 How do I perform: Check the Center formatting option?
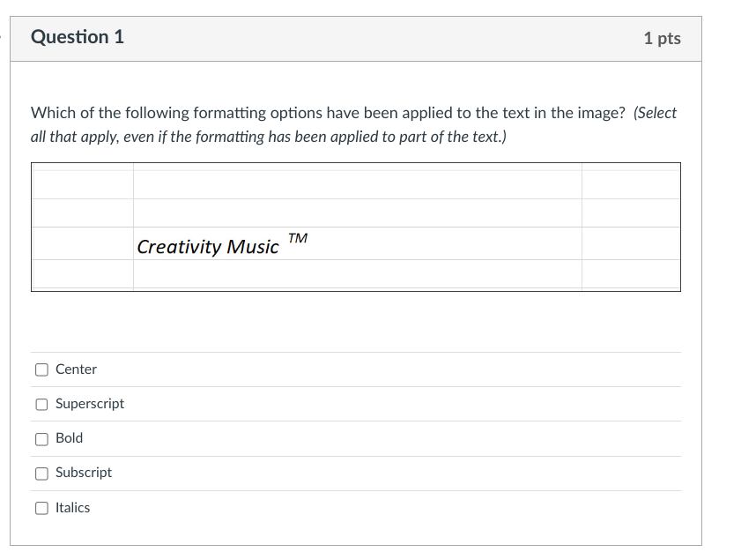coord(41,369)
